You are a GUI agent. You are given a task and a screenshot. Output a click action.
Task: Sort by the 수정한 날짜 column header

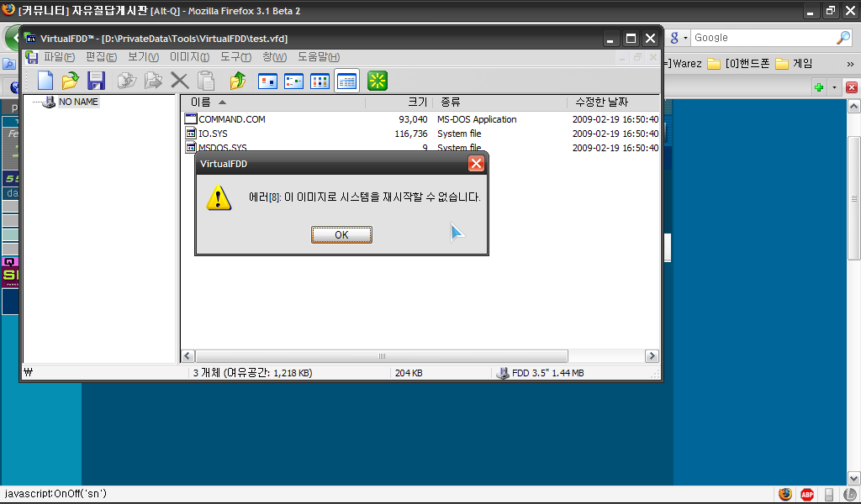click(x=613, y=102)
